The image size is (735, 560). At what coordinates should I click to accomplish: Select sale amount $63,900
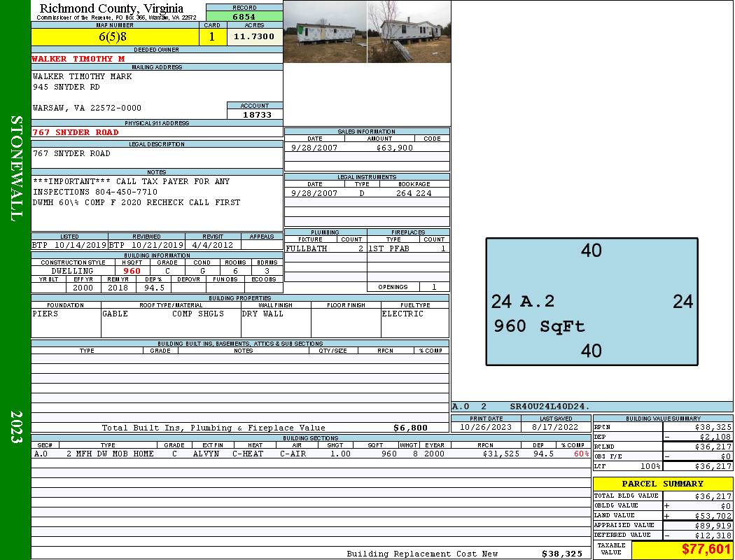pos(395,148)
